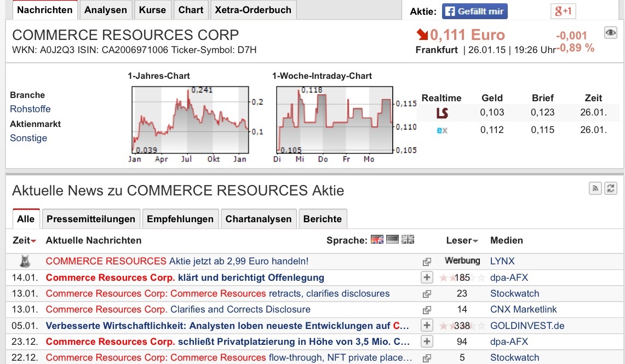
Task: Click the Google +1 icon
Action: point(563,11)
